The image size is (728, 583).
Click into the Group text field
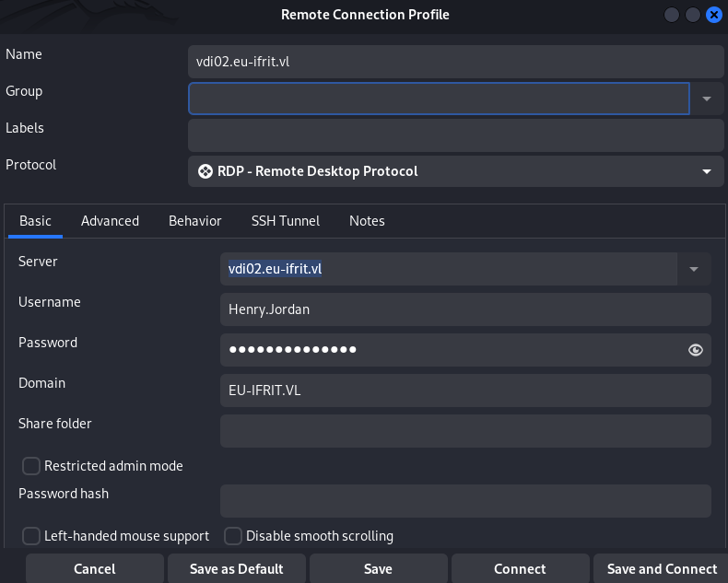coord(439,99)
